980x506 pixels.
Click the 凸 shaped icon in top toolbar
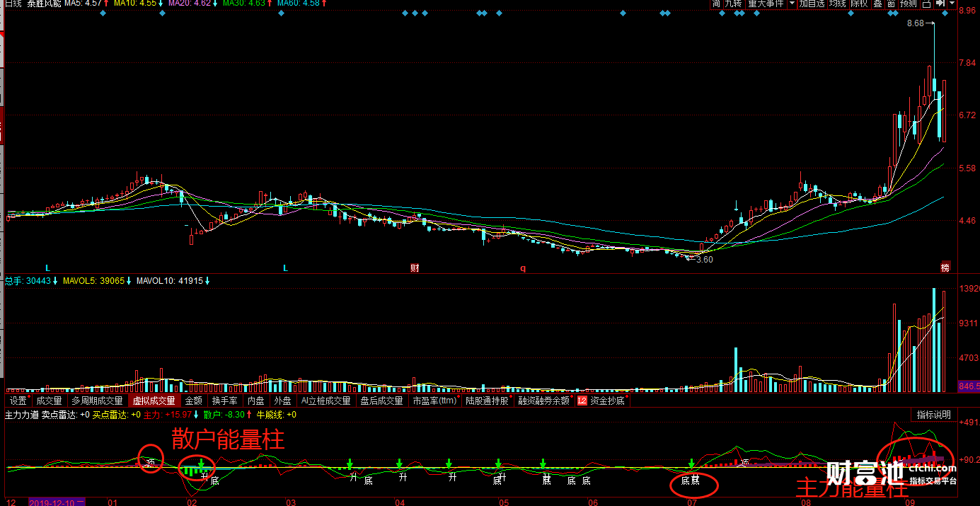click(x=926, y=3)
